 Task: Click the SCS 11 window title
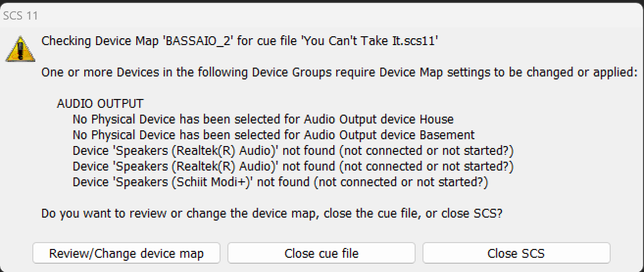tap(20, 16)
